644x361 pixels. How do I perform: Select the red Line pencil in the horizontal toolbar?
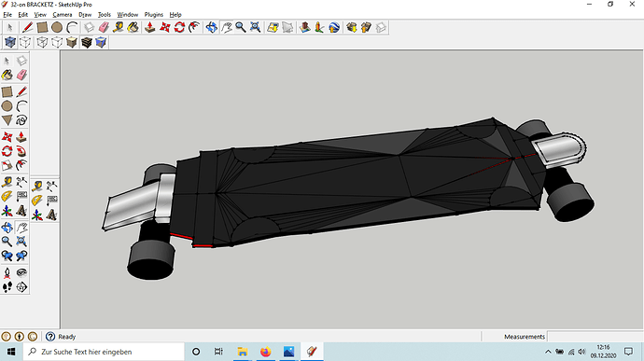click(27, 27)
